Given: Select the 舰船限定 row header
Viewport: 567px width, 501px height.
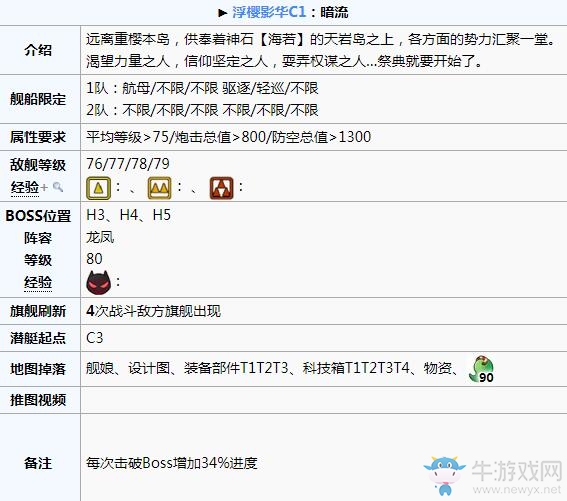Looking at the screenshot, I should (38, 99).
